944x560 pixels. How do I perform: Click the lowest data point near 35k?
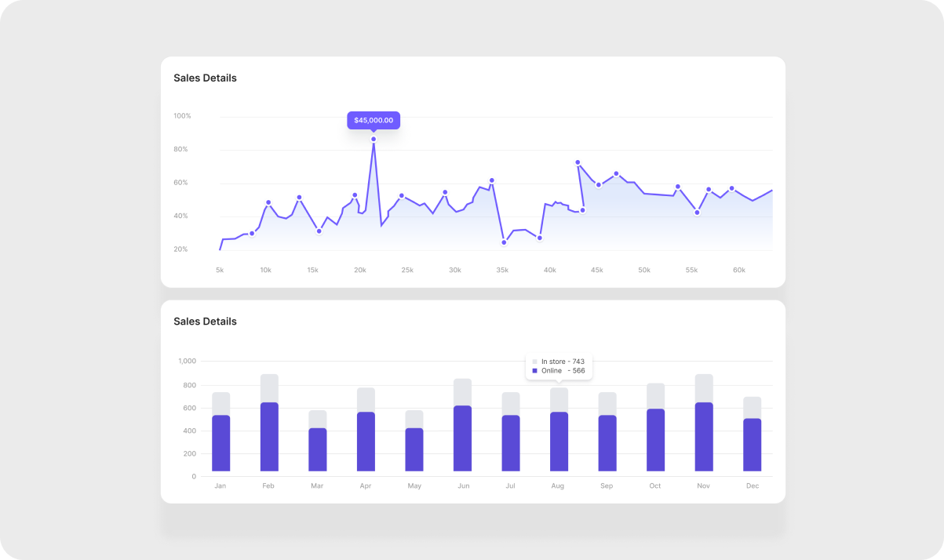point(504,242)
